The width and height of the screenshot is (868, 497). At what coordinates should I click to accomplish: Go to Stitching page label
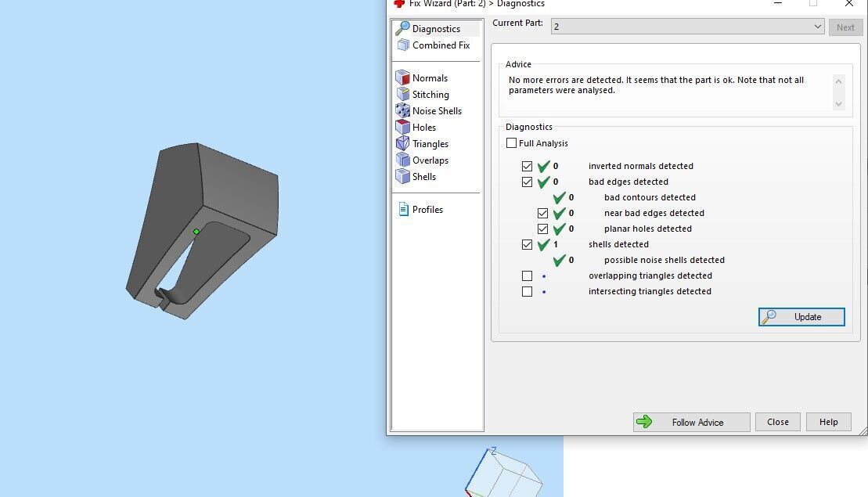tap(430, 95)
